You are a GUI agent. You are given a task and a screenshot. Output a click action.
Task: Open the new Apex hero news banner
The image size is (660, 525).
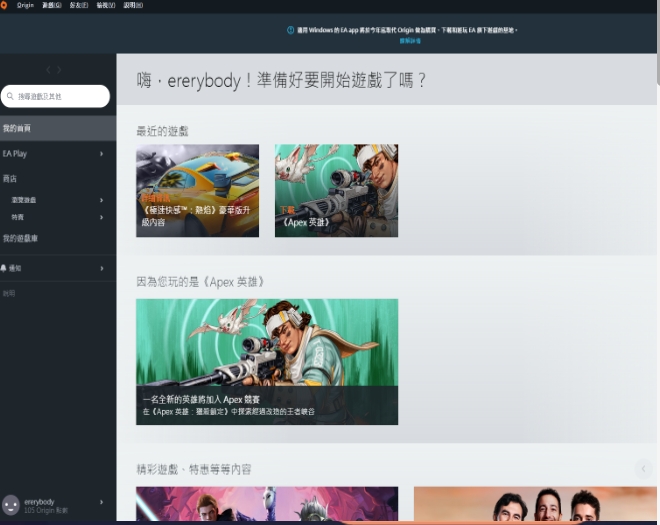267,362
